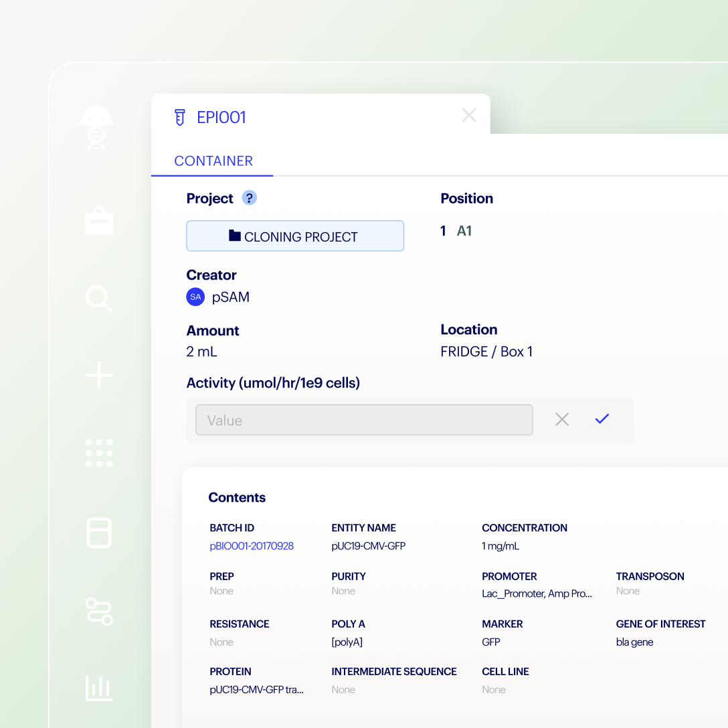
Task: Click the None value under TRANSPOSON
Action: (x=628, y=591)
